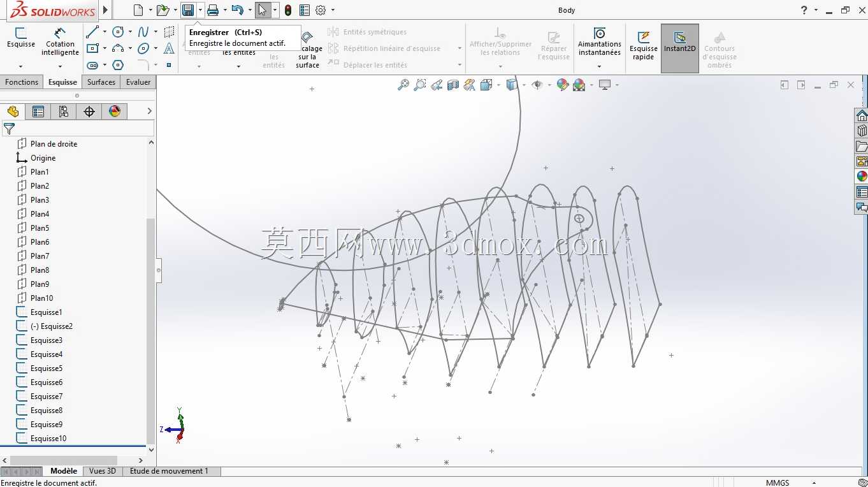Select Plan de droite in tree
868x487 pixels.
(54, 144)
